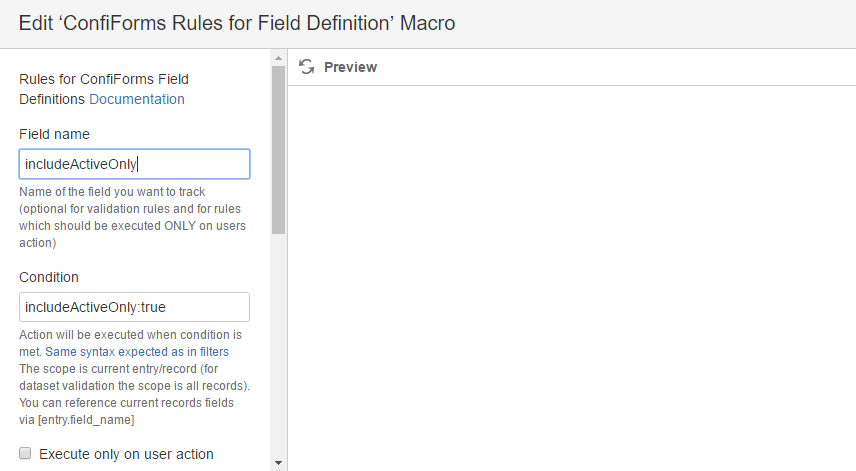This screenshot has width=856, height=471.
Task: Click the Preview refresh icon
Action: coord(307,67)
